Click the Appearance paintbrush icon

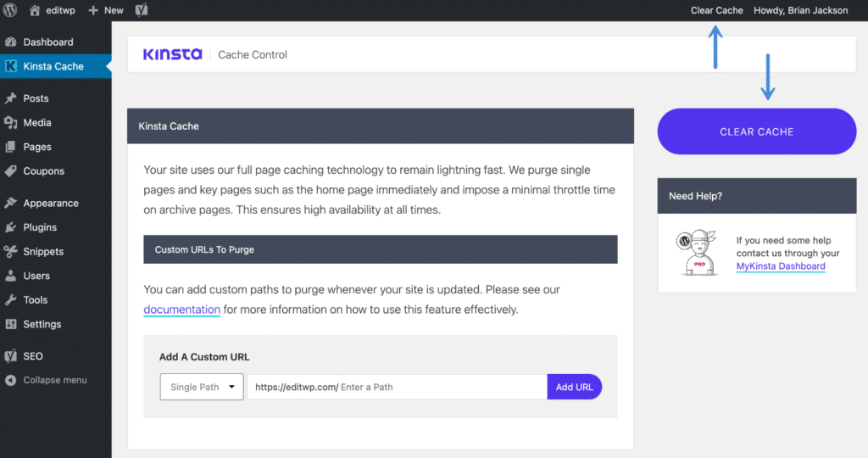tap(10, 203)
